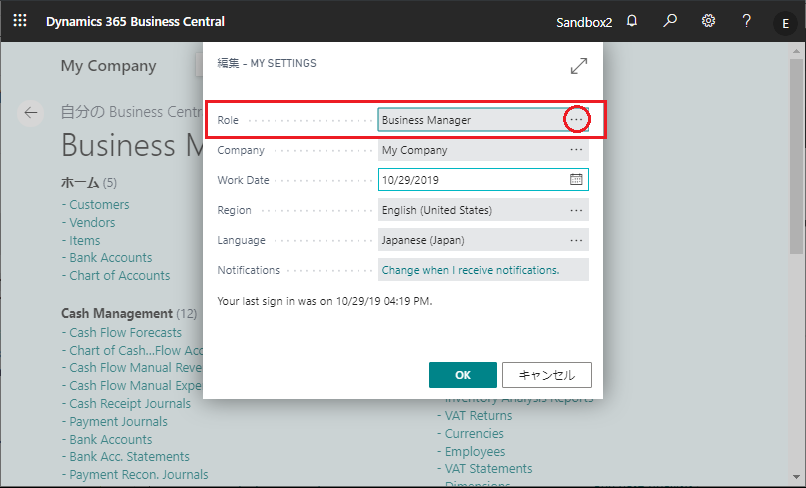Open the help question mark icon
This screenshot has height=488, width=806.
click(746, 21)
